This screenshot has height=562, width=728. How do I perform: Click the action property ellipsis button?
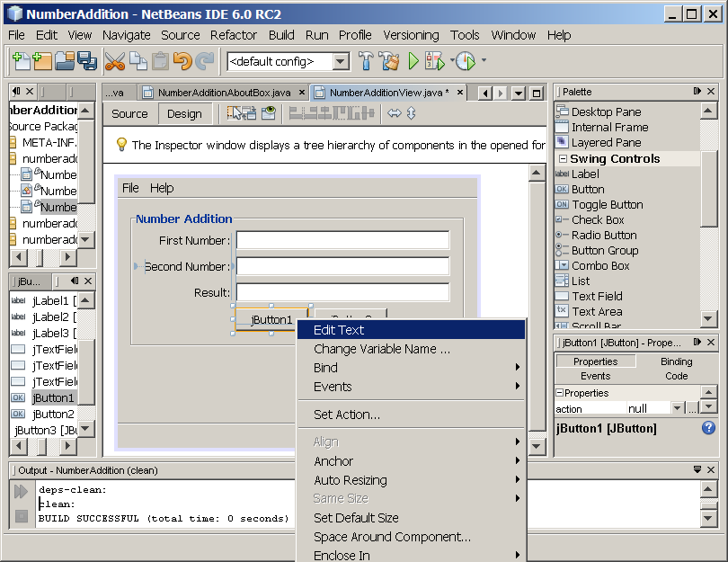[x=692, y=408]
